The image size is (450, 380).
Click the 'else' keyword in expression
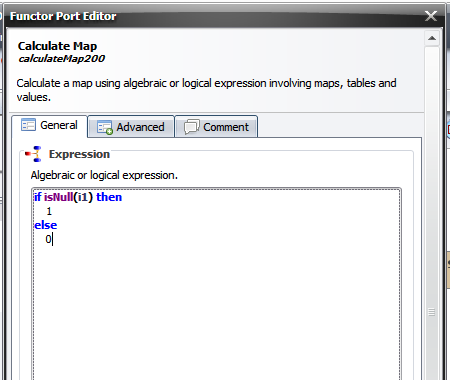point(46,225)
